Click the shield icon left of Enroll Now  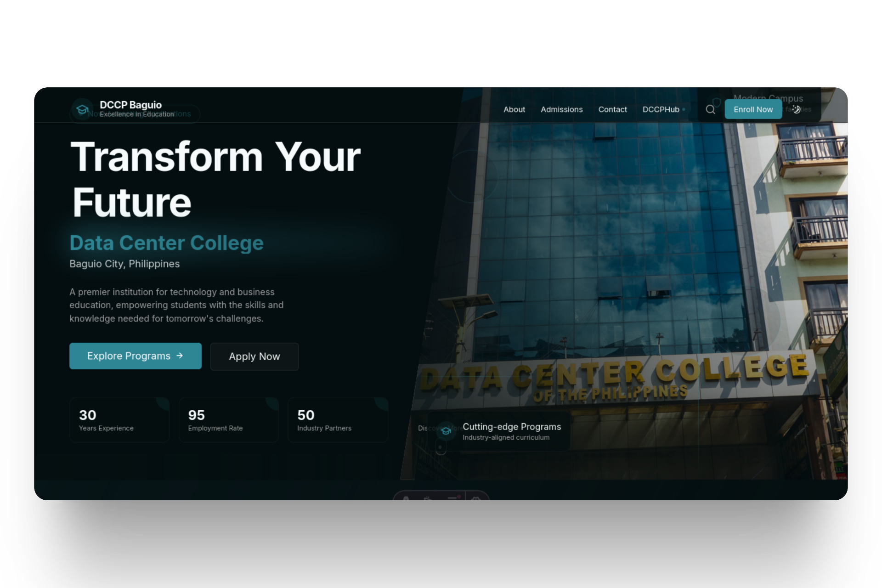tap(717, 102)
